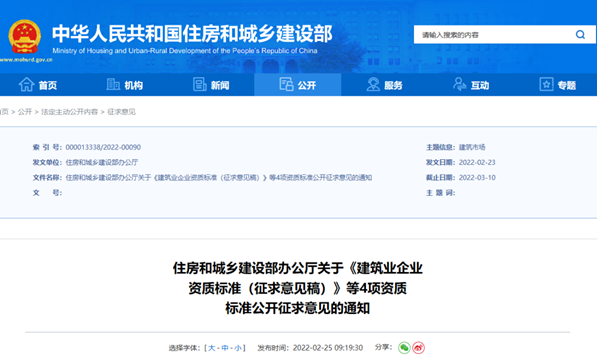
Task: Click the newspaper icon beside 新闻
Action: (x=200, y=84)
